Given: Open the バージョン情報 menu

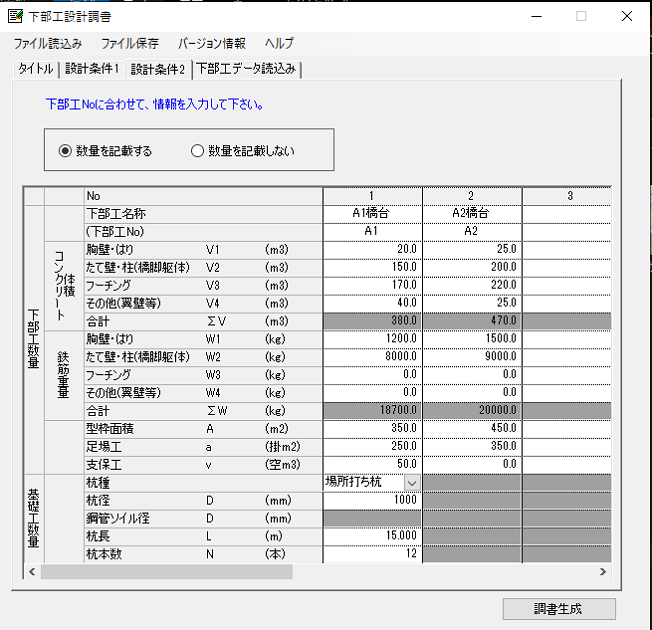Looking at the screenshot, I should (212, 43).
